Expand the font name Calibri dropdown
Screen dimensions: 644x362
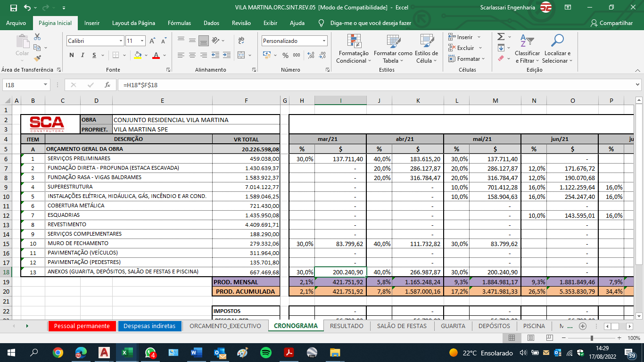[120, 41]
